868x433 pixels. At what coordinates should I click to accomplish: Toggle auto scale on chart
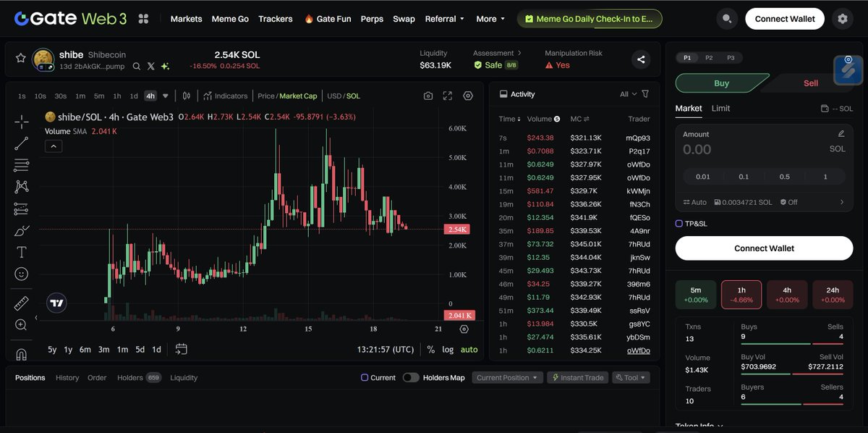click(469, 349)
